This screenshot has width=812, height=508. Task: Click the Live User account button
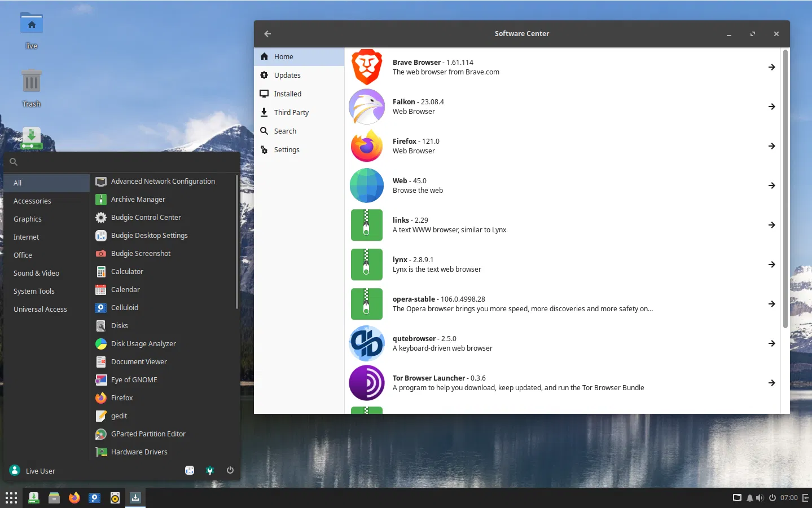click(32, 471)
